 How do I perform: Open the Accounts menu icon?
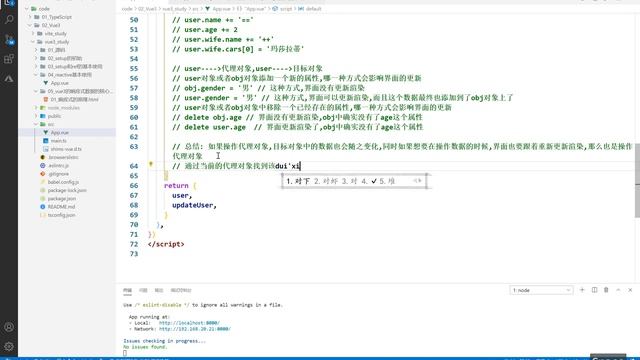9,327
